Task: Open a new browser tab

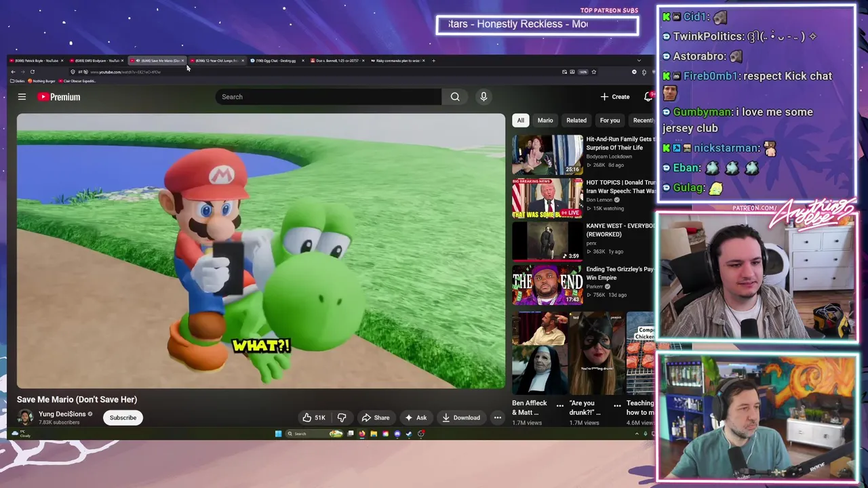Action: point(433,60)
